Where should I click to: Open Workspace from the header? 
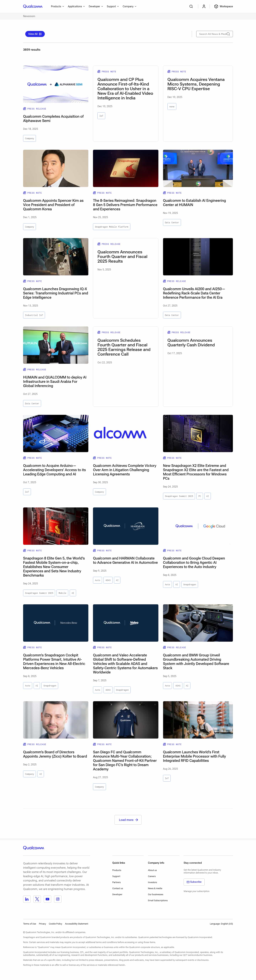click(224, 6)
